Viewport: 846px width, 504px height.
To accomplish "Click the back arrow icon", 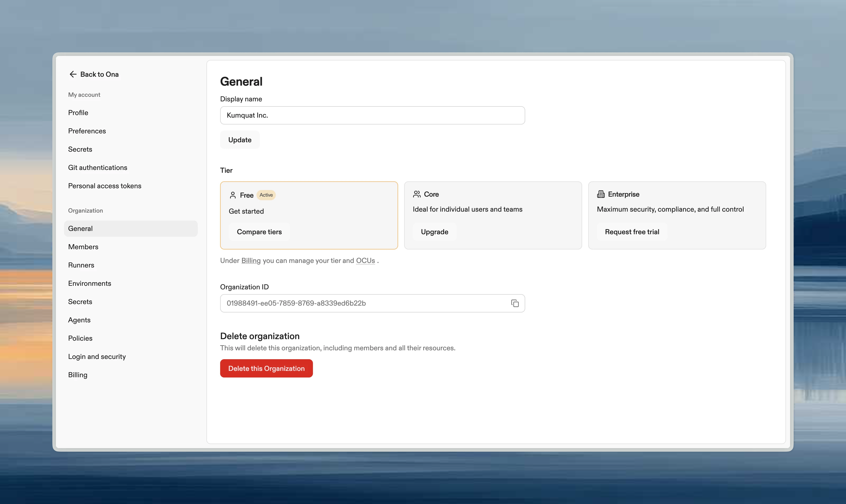I will (73, 74).
